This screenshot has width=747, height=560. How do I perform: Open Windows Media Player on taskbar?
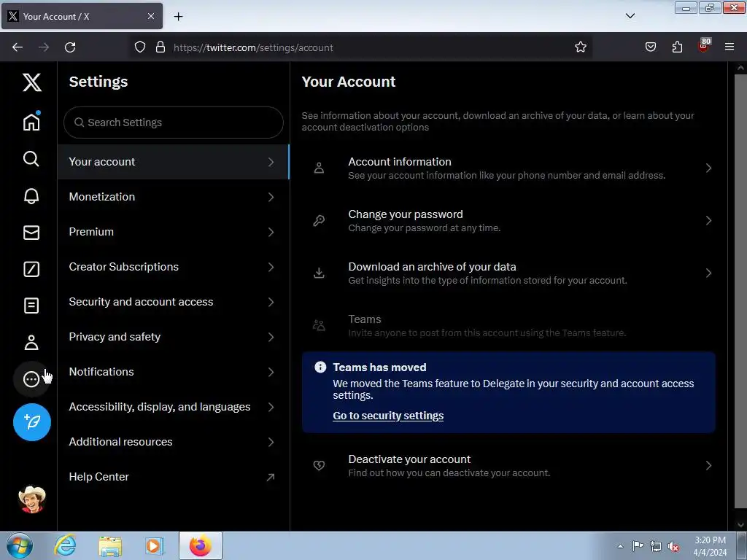[x=154, y=545]
